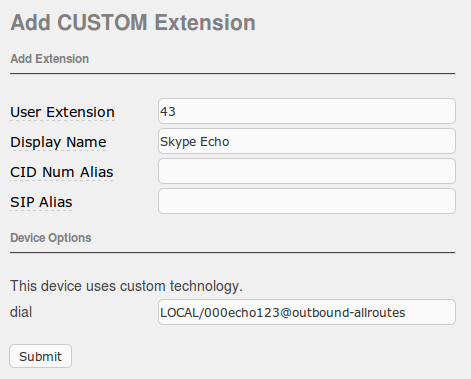Click the number 43 in User Extension
Image resolution: width=471 pixels, height=379 pixels.
click(x=168, y=111)
